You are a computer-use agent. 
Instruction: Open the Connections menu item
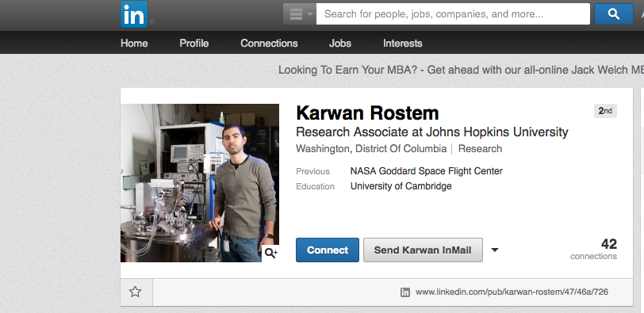click(269, 43)
